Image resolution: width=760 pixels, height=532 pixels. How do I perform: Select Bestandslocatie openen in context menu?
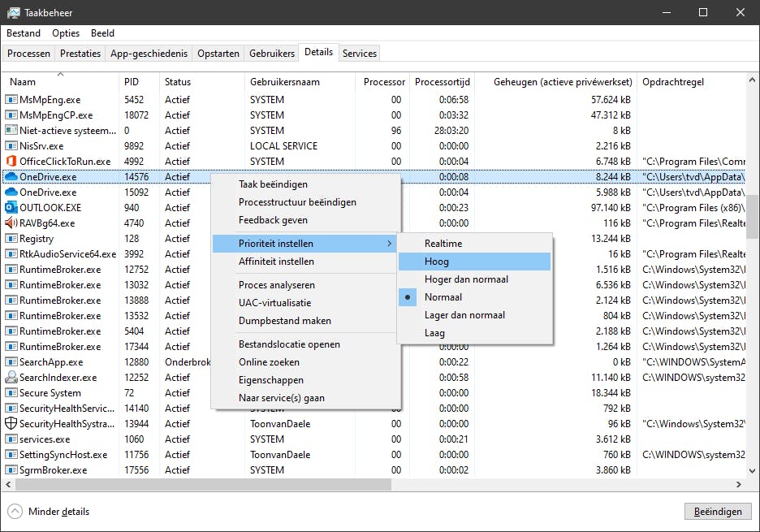click(289, 344)
